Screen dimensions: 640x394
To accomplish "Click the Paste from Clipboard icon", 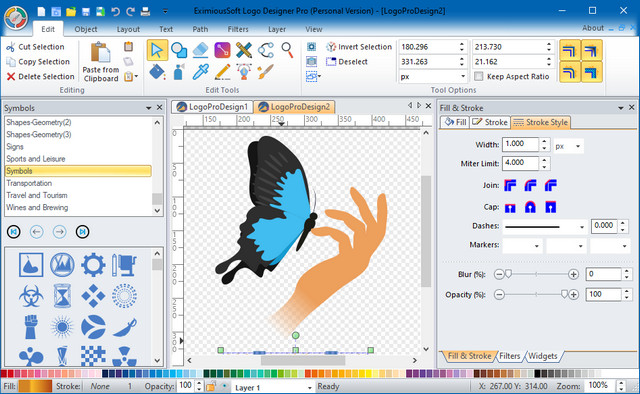I will [x=100, y=53].
